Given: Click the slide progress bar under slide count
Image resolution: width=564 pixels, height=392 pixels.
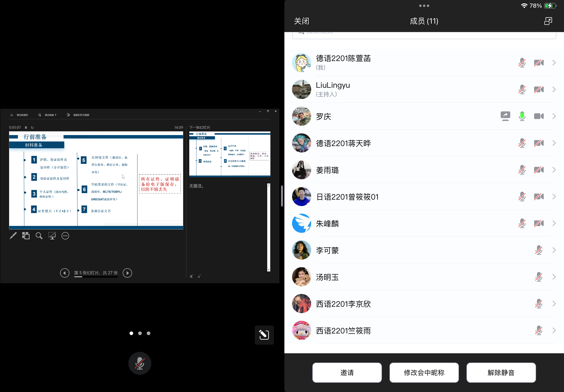Looking at the screenshot, I should [x=96, y=277].
